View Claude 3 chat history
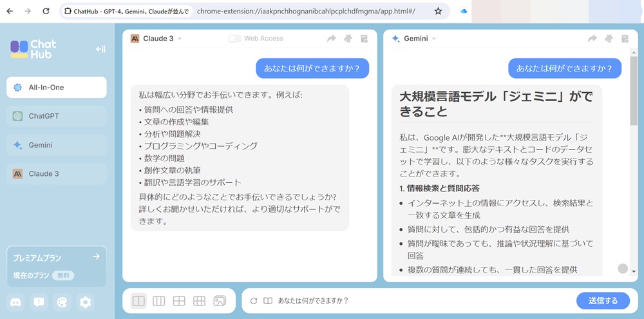The image size is (644, 319). coord(364,39)
